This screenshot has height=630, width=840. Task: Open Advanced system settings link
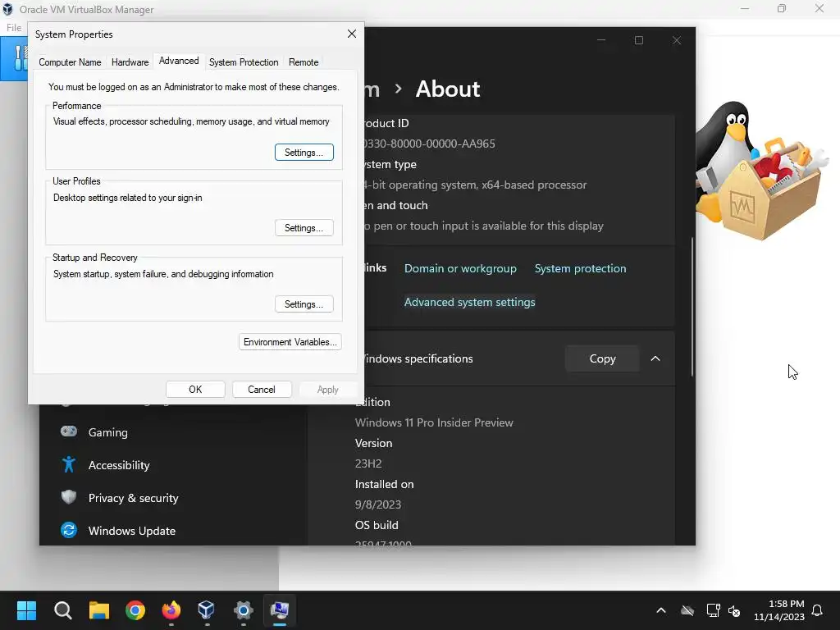[x=469, y=302]
